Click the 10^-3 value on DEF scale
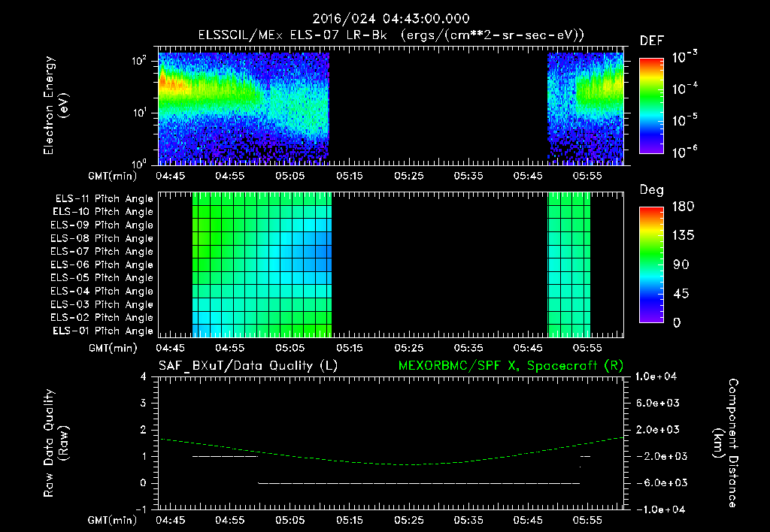 click(684, 56)
